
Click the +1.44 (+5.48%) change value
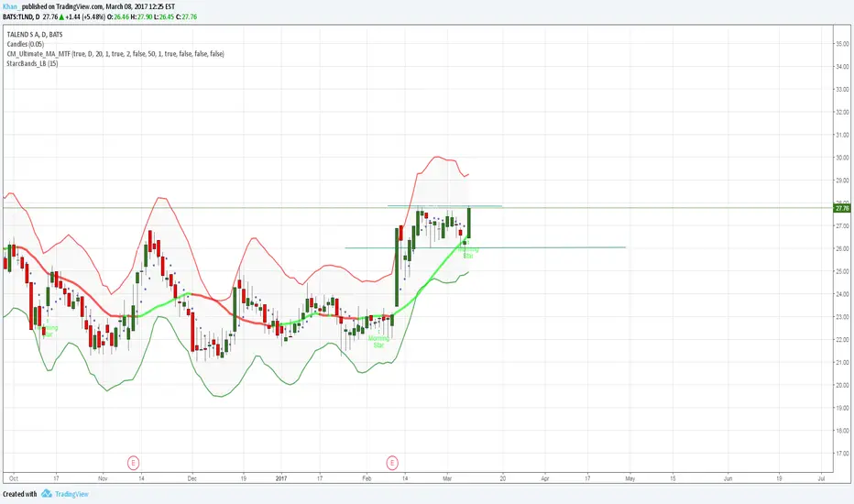[x=85, y=16]
